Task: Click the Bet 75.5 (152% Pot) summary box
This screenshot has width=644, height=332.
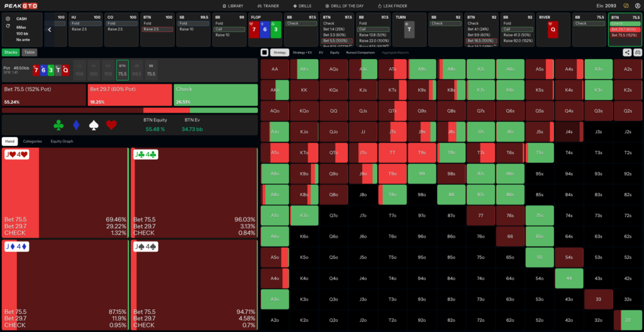Action: (x=44, y=95)
